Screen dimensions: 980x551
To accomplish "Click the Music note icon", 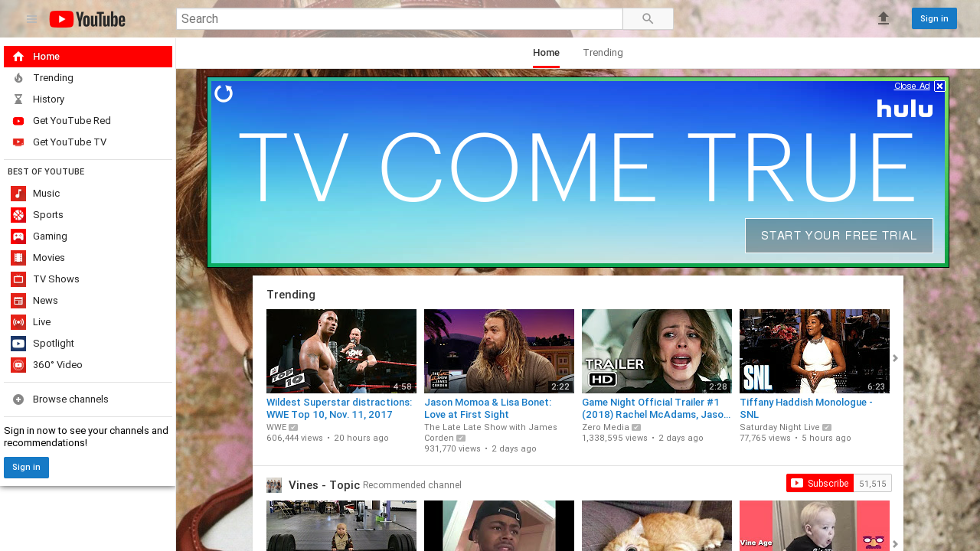I will (x=18, y=194).
